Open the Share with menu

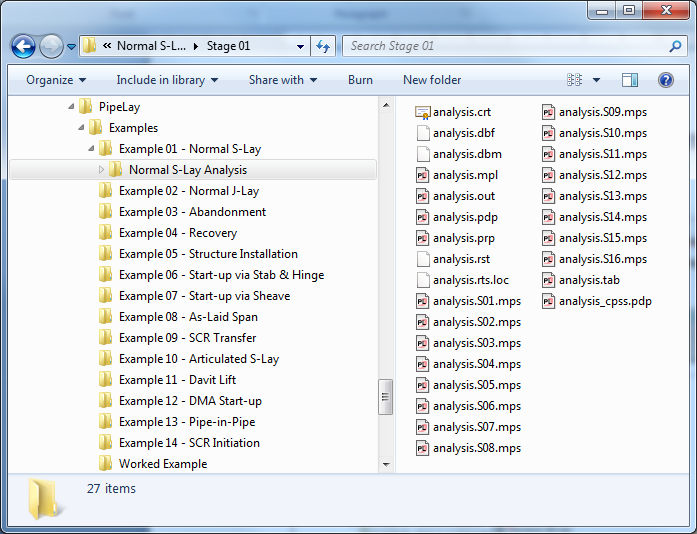tap(282, 80)
